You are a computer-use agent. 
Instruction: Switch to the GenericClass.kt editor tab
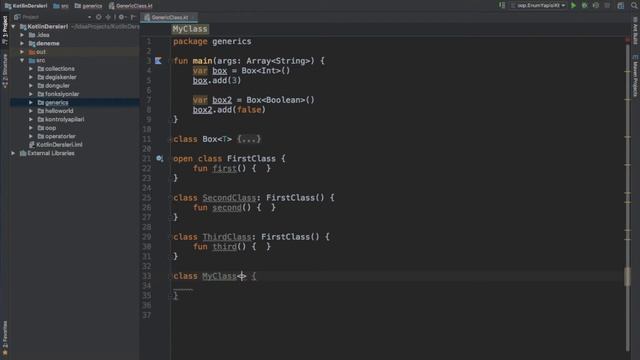tap(169, 18)
